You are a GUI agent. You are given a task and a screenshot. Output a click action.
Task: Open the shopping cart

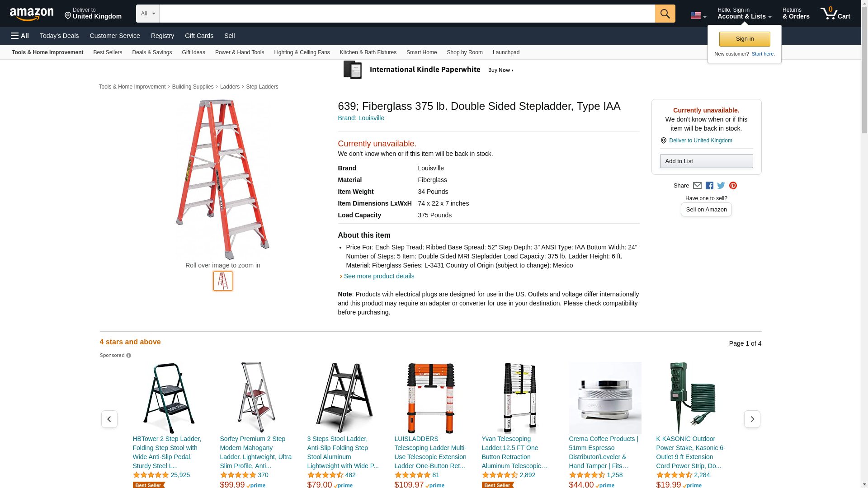[x=835, y=14]
